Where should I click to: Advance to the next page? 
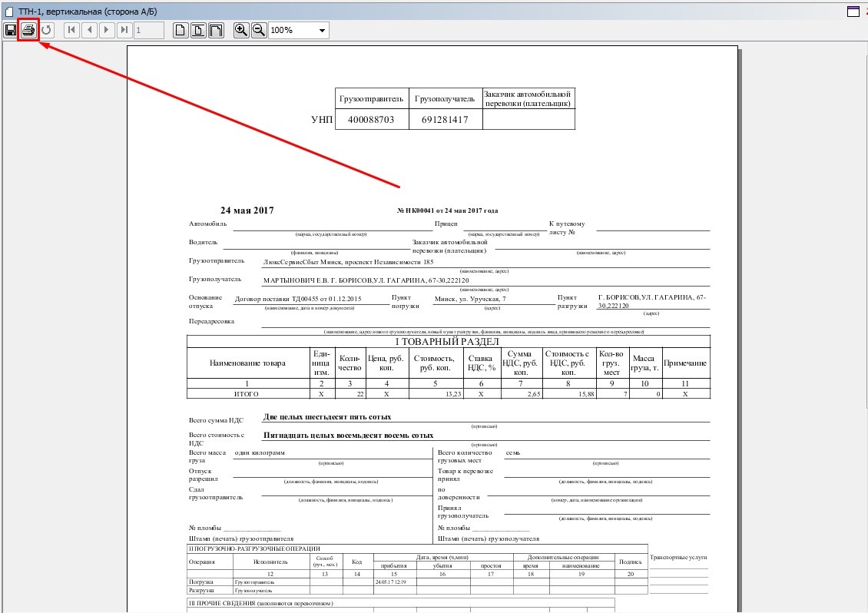point(107,30)
